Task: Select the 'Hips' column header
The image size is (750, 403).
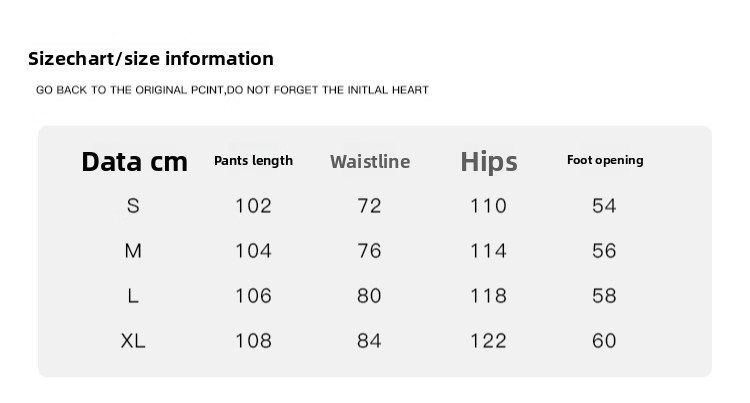Action: coord(489,162)
